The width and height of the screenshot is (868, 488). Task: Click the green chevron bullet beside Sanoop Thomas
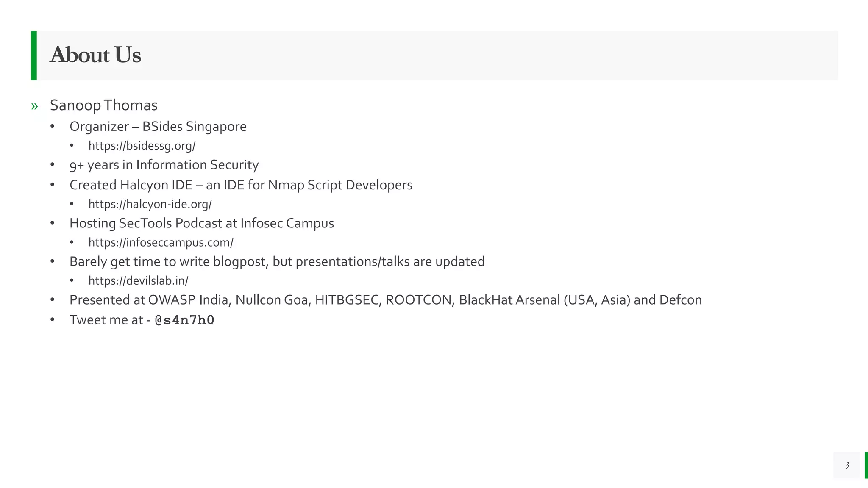(34, 106)
